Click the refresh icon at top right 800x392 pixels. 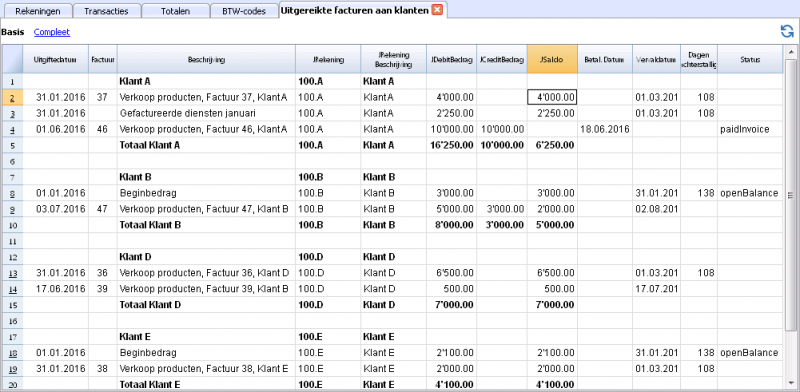coord(787,31)
